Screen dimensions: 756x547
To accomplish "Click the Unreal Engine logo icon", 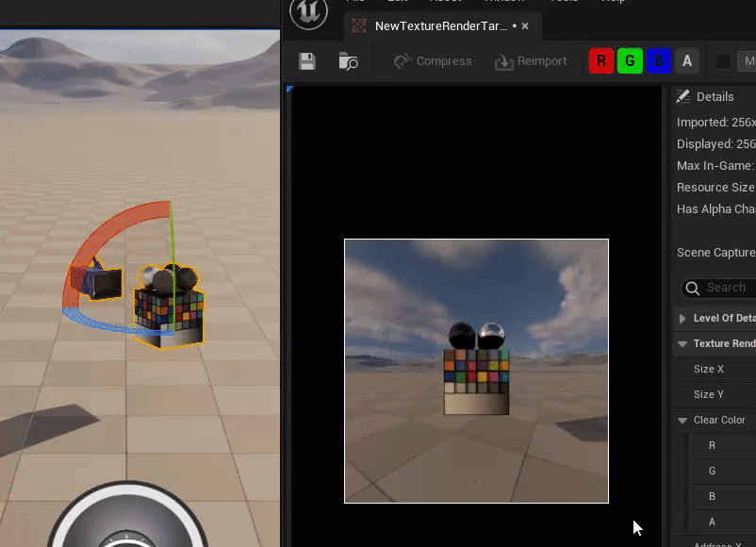I will click(308, 12).
